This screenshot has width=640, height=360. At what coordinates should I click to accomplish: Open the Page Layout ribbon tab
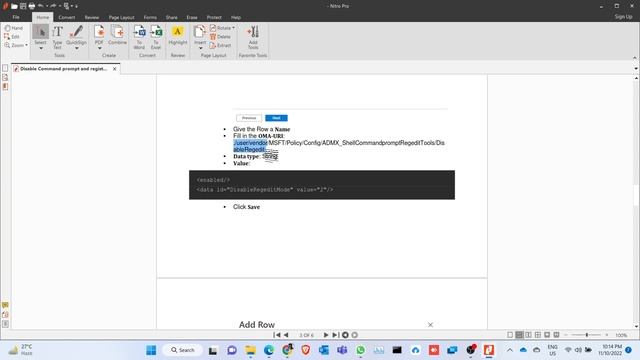click(122, 18)
